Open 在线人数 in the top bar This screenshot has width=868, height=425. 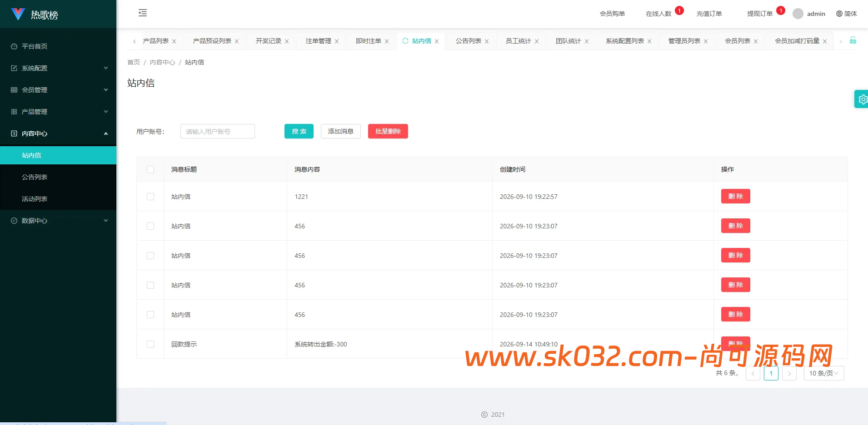tap(658, 14)
